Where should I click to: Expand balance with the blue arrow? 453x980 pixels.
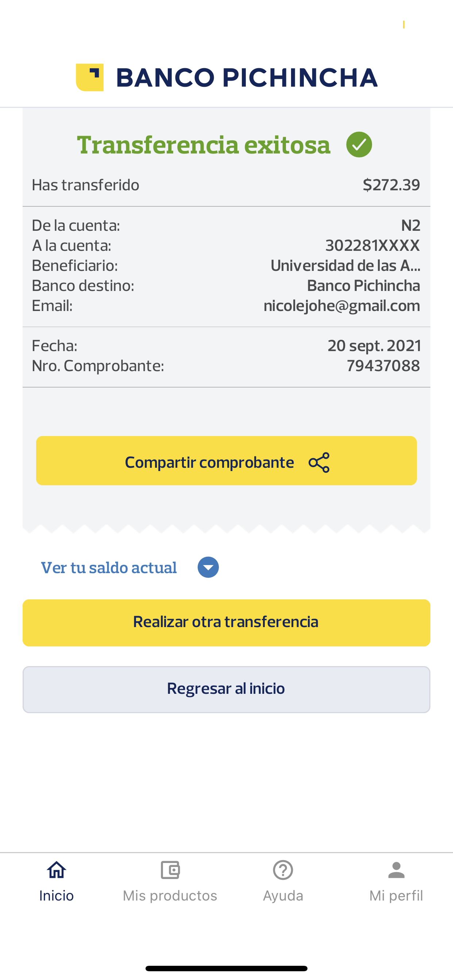pyautogui.click(x=208, y=567)
